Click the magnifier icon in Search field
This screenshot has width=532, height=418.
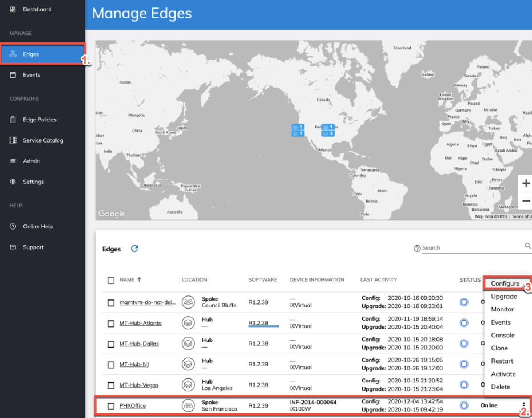click(527, 246)
